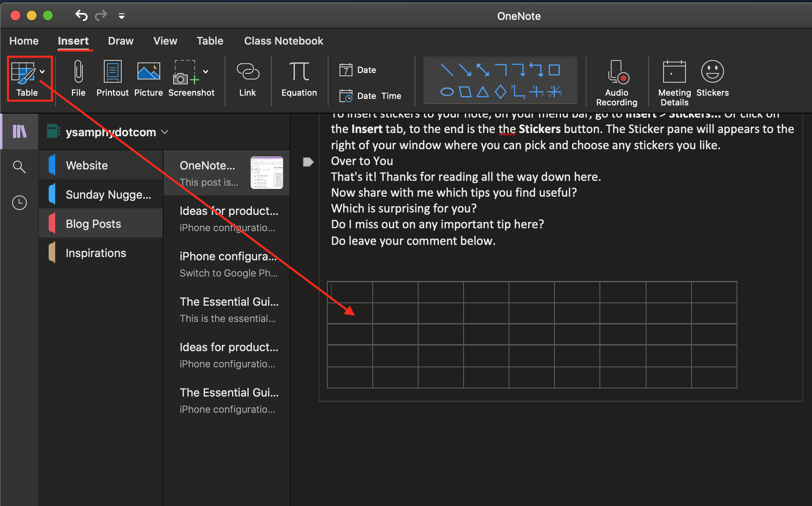Switch to the Home tab
The image size is (812, 506).
(24, 41)
